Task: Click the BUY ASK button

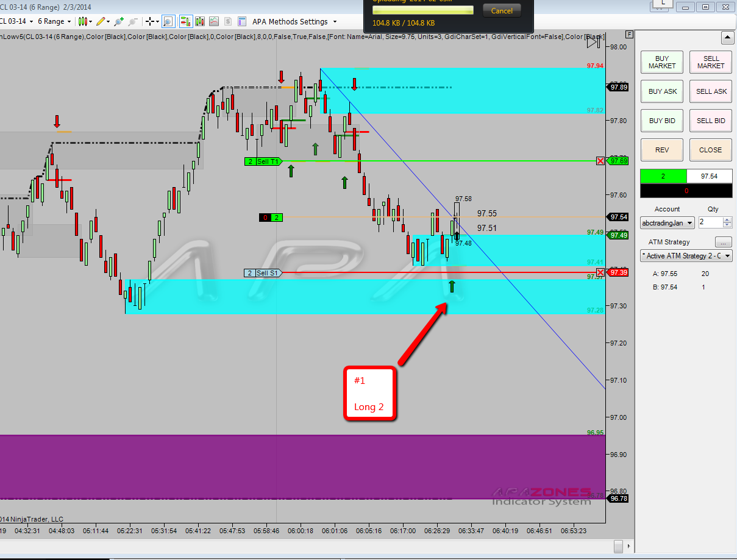Action: click(x=662, y=91)
